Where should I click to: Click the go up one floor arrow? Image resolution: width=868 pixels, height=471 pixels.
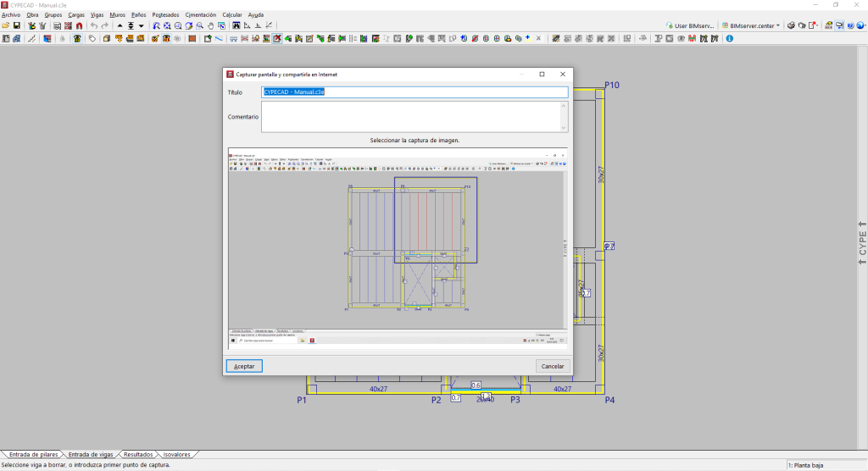[120, 26]
